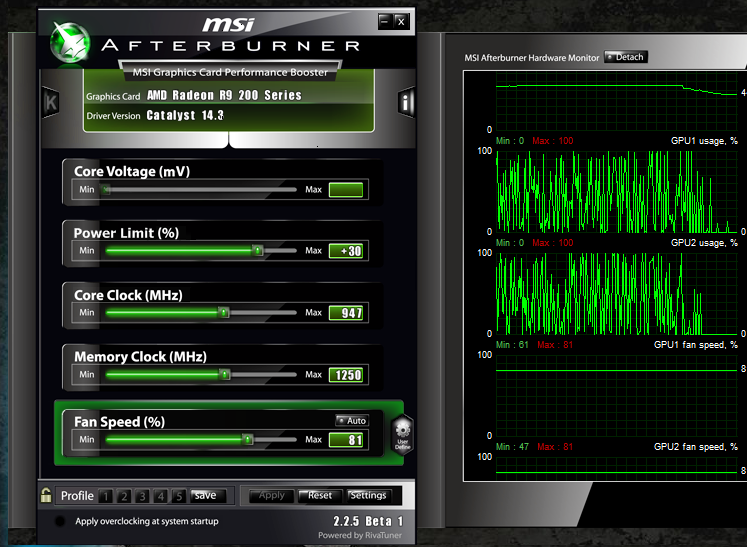Click the Core Voltage value box
This screenshot has width=749, height=547.
pos(346,190)
